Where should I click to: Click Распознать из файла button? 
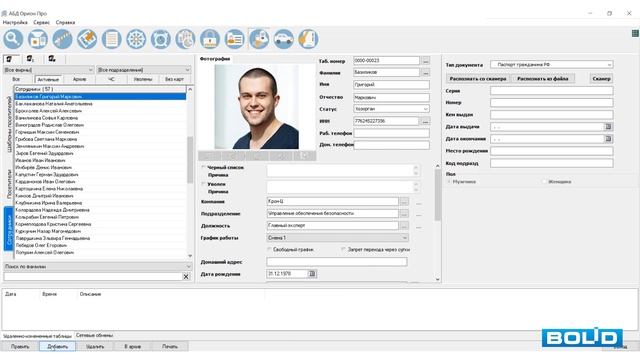coord(543,79)
